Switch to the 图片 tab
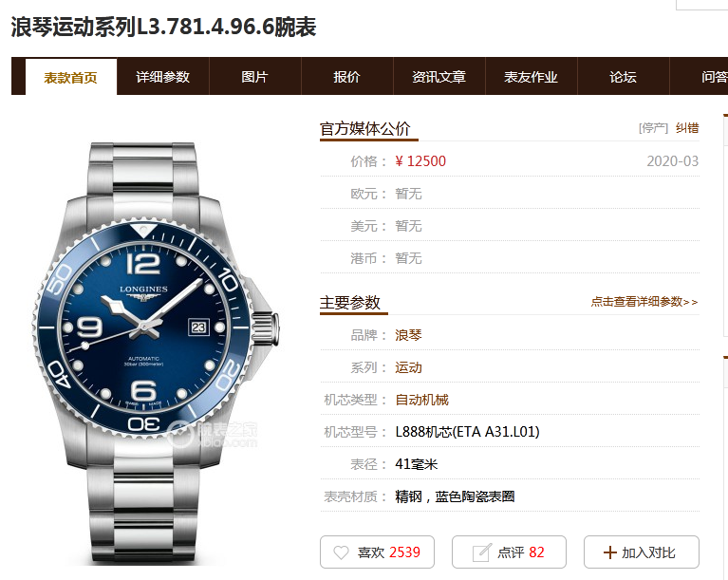The height and width of the screenshot is (580, 728). pyautogui.click(x=255, y=77)
